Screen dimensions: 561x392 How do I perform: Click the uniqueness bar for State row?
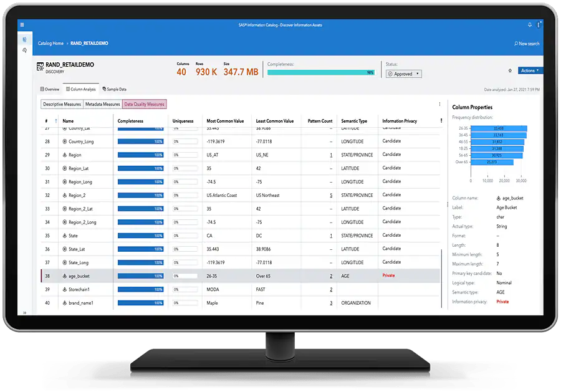coord(185,236)
